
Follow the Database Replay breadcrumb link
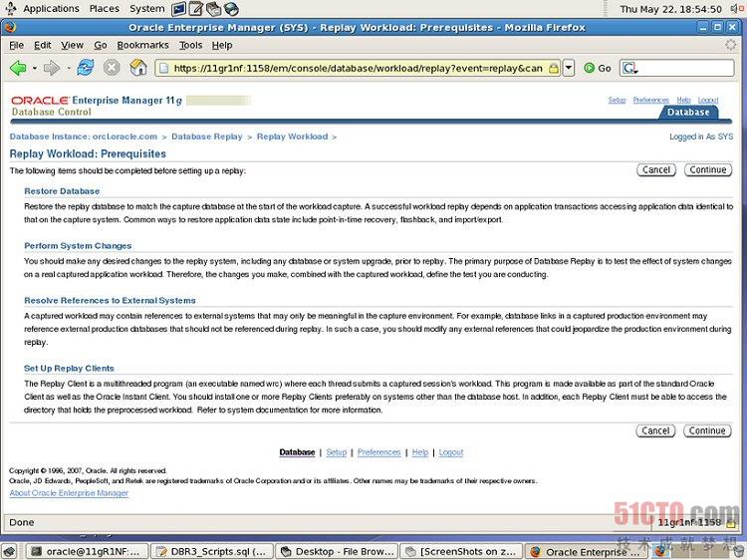[206, 137]
